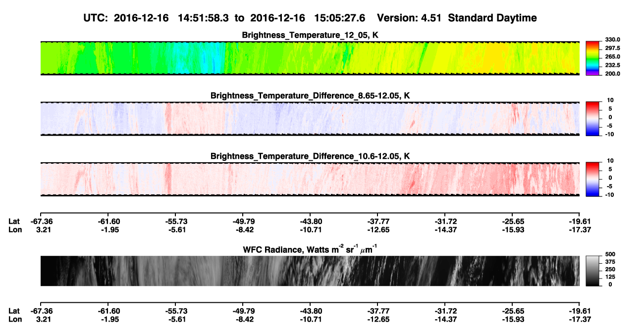Viewport: 644px width, 330px height.
Task: Click the end time '15:05:27.6' in the header
Action: coord(340,18)
